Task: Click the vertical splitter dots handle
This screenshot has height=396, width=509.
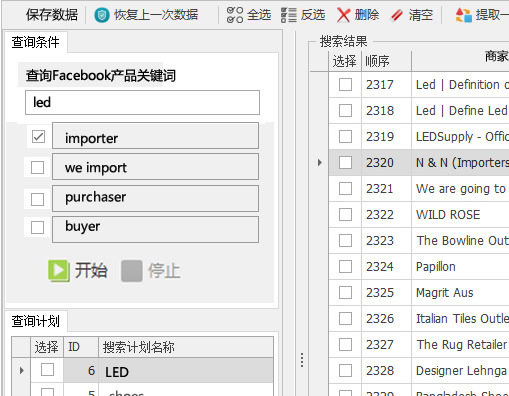Action: click(x=302, y=360)
